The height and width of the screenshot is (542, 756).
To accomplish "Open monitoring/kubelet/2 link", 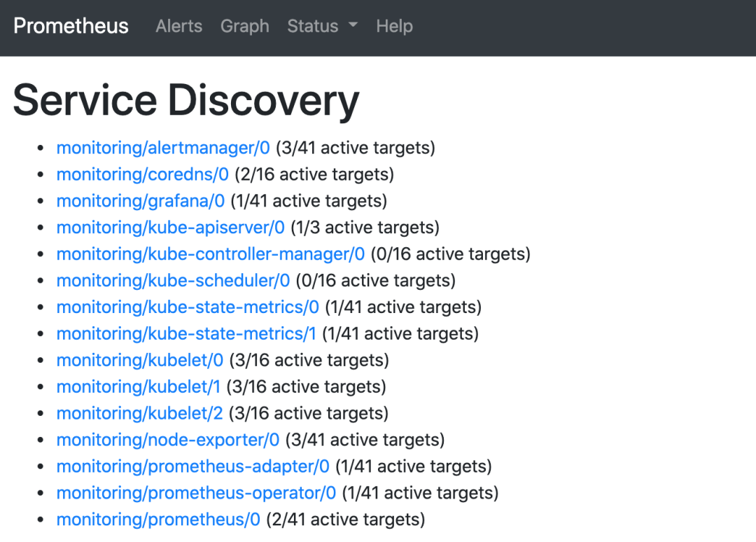I will tap(140, 413).
